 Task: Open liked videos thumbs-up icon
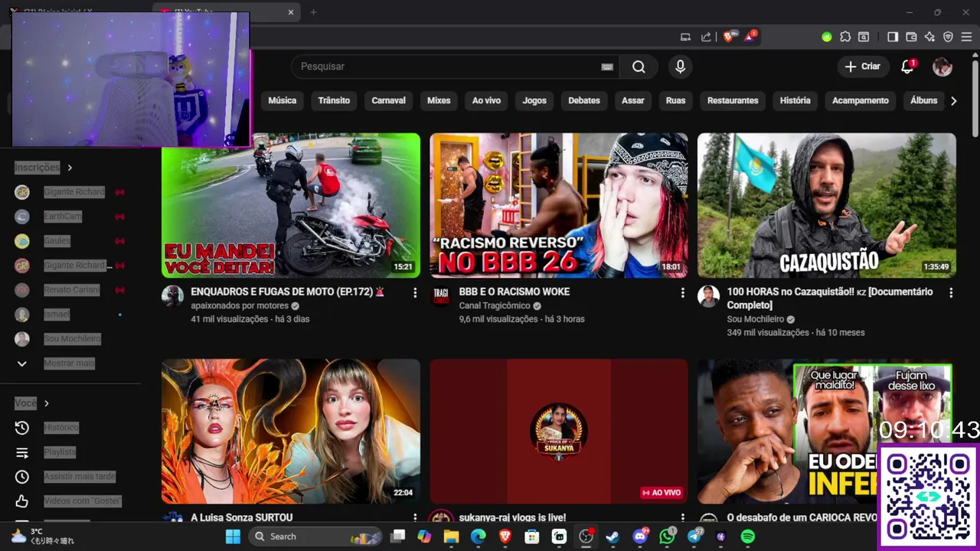click(x=22, y=501)
